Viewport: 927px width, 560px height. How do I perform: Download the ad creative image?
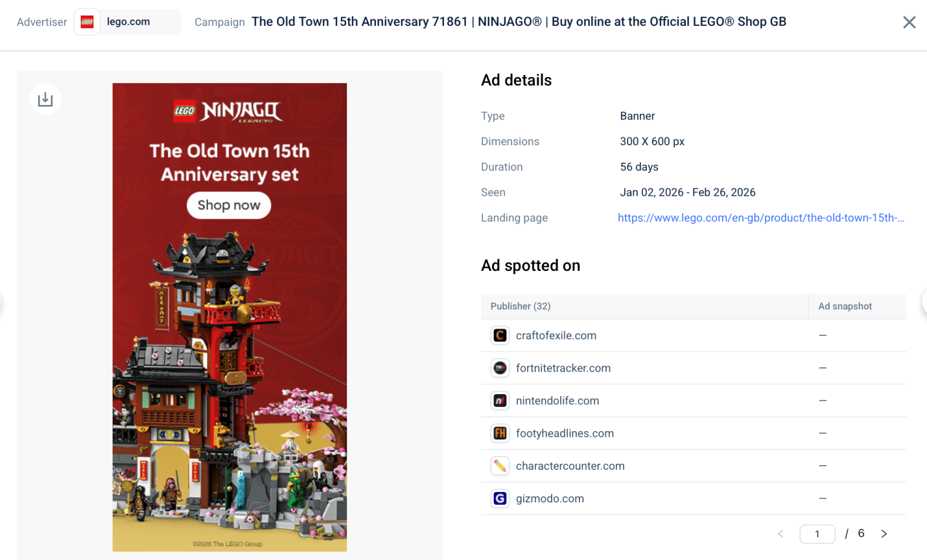(x=45, y=99)
